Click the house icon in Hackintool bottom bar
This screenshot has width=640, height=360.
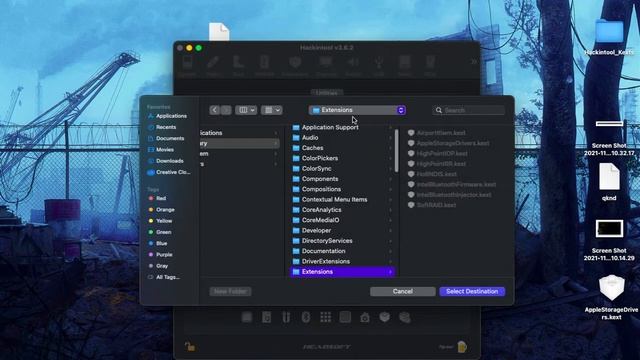pos(365,317)
